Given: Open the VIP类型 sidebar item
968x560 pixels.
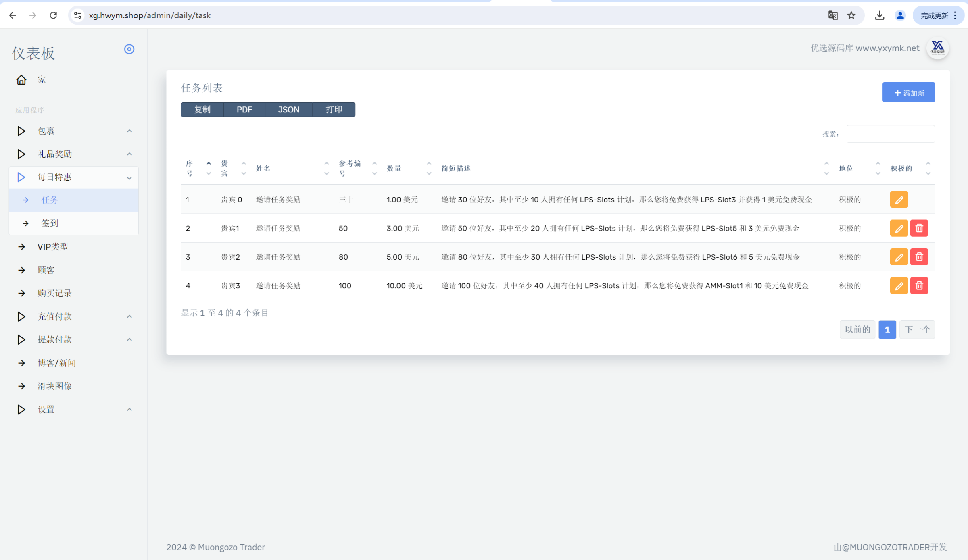Looking at the screenshot, I should 53,247.
